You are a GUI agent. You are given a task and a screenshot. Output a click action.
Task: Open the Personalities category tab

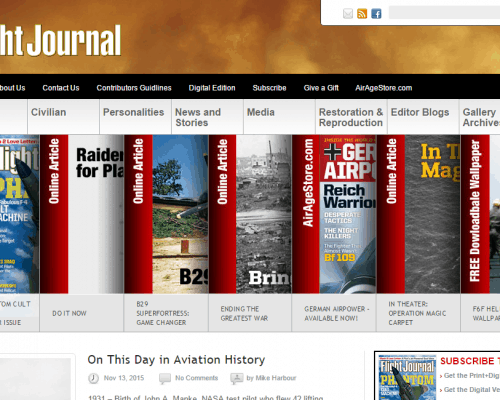[x=135, y=117]
